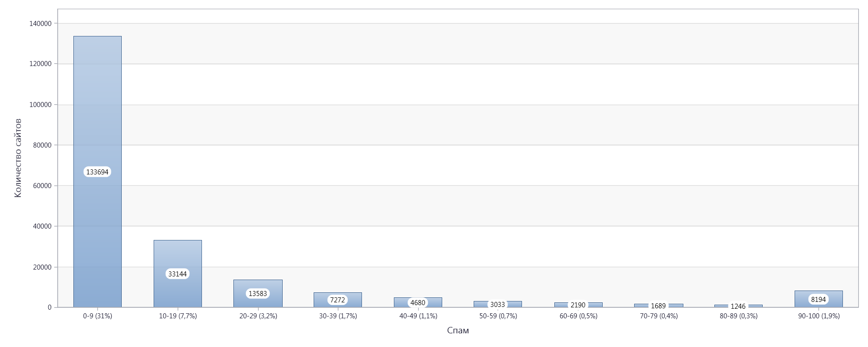The width and height of the screenshot is (868, 347).
Task: Click the 3033 value label
Action: (498, 305)
